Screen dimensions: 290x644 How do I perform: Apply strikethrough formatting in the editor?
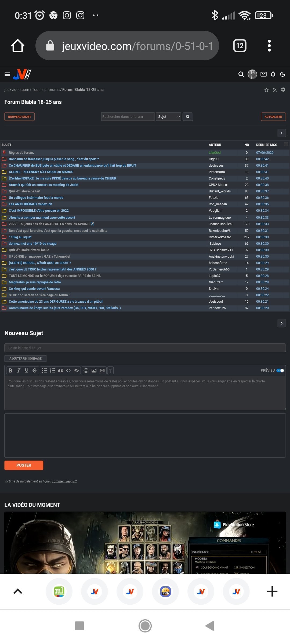35,371
